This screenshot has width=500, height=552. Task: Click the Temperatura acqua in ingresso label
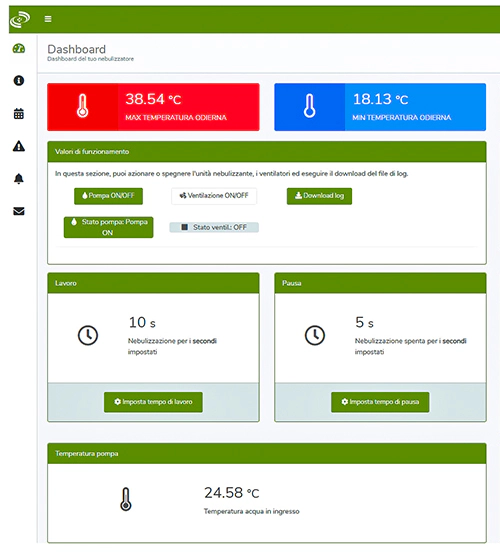252,512
